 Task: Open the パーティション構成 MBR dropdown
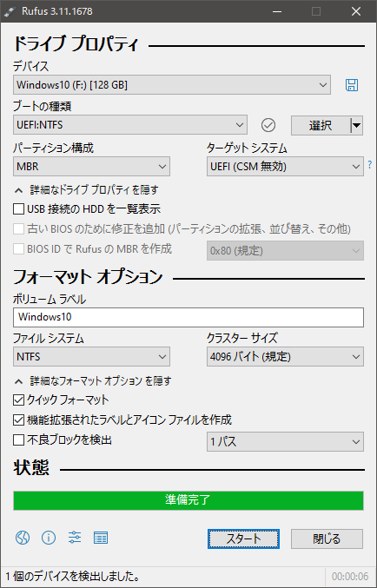coord(91,167)
